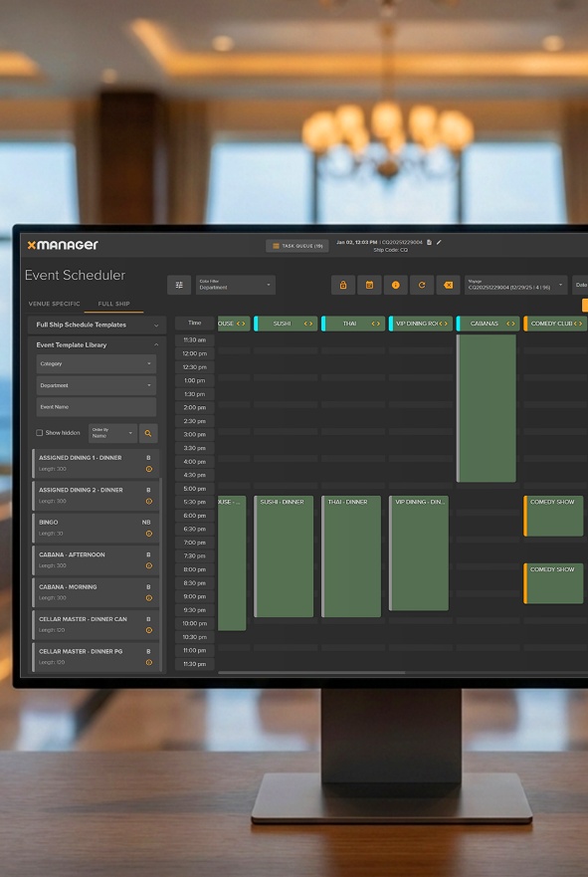Click the Ship Code: CQ text
The height and width of the screenshot is (877, 588).
click(391, 250)
